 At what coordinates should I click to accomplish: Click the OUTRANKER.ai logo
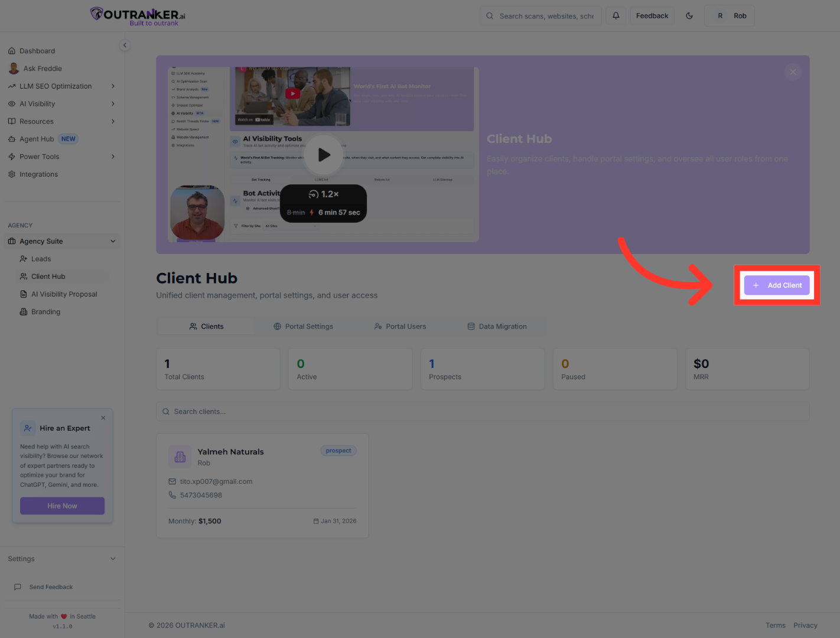pos(138,16)
